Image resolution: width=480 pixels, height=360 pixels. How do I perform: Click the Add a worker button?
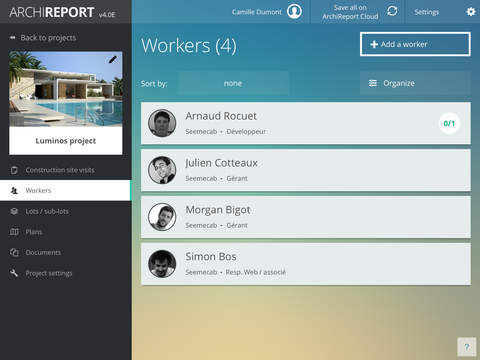[x=415, y=44]
